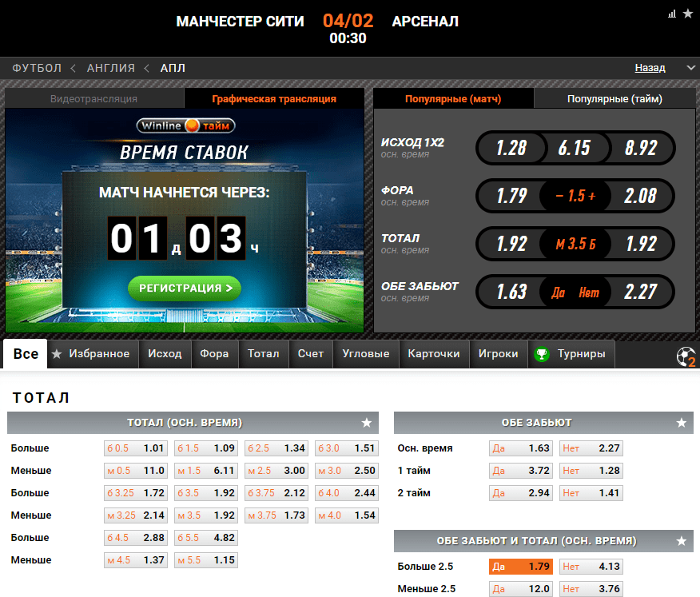Click the green РЕГИСТРАЦИЯ button
Image resolution: width=700 pixels, height=597 pixels.
click(x=185, y=289)
